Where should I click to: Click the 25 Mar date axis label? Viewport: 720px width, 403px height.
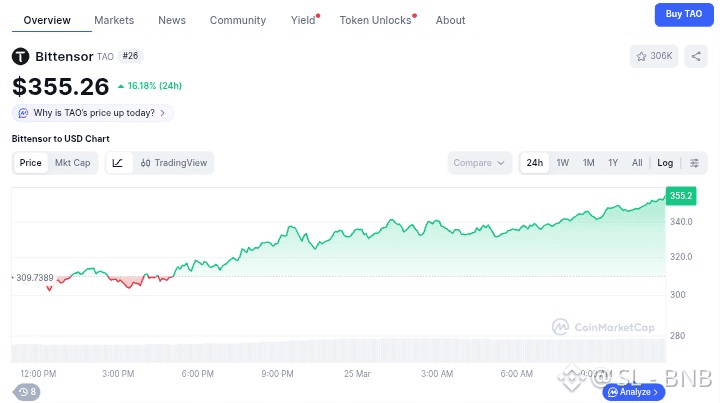pos(357,374)
